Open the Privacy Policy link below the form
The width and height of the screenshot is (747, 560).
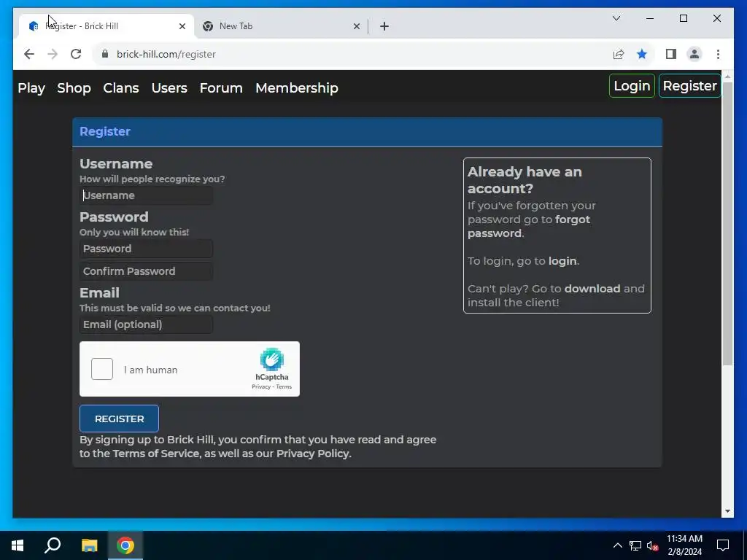point(312,454)
